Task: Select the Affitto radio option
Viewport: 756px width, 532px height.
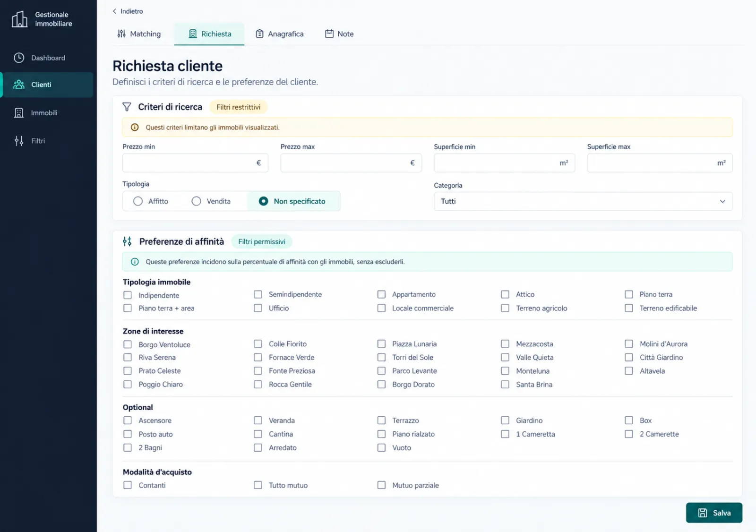Action: click(x=138, y=201)
